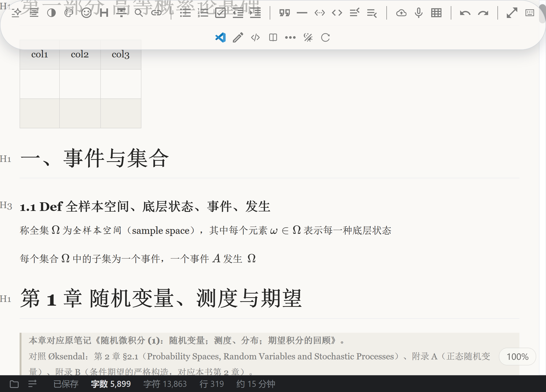Click the outdent icon
This screenshot has height=392, width=546.
click(238, 13)
